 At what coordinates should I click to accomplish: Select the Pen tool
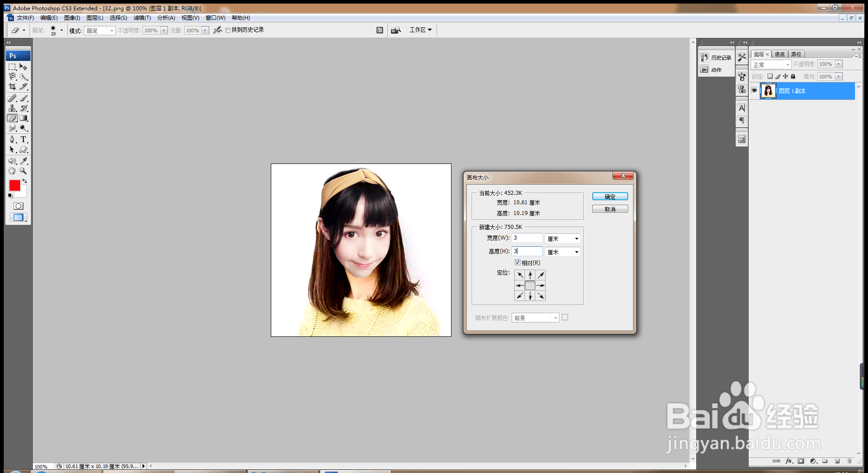[x=12, y=139]
